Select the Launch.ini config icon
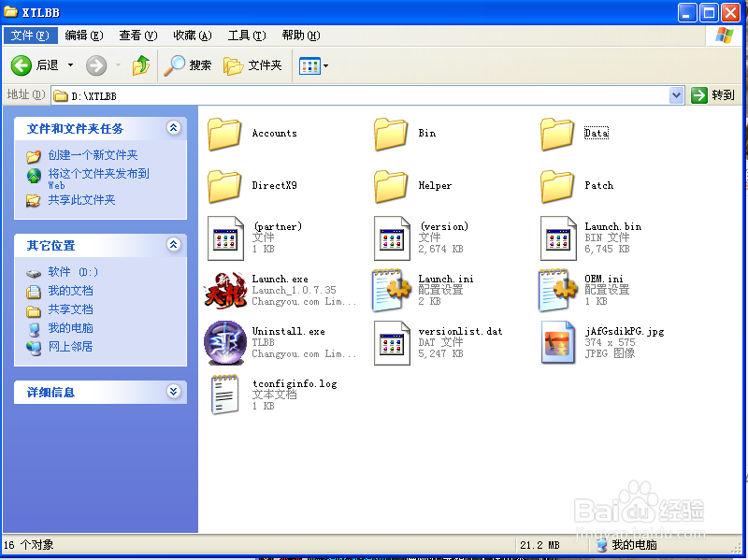 [392, 291]
